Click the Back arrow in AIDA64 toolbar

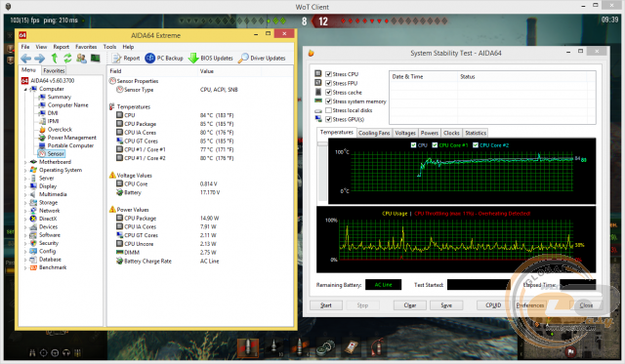(26, 59)
